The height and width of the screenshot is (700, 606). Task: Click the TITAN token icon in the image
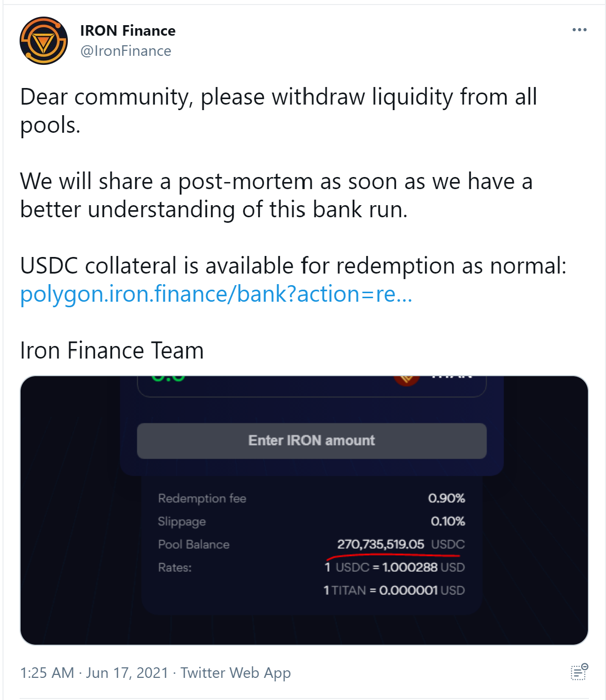(x=407, y=380)
